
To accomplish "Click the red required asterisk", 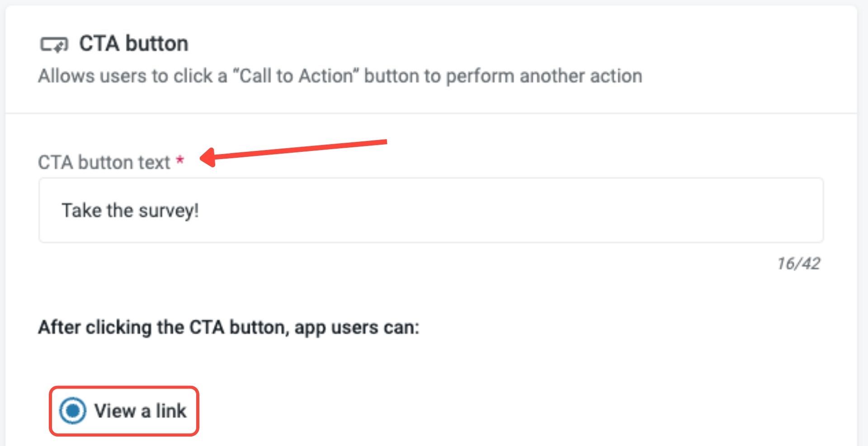I will pyautogui.click(x=180, y=160).
